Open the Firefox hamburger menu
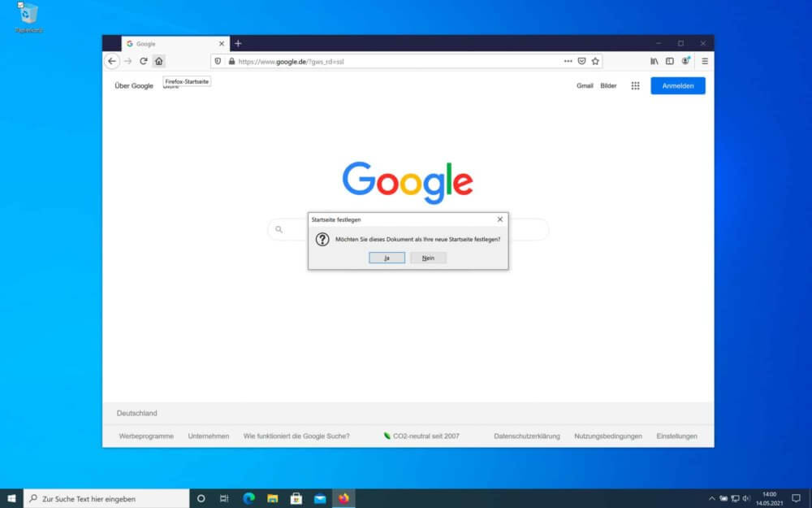The image size is (812, 508). (705, 61)
